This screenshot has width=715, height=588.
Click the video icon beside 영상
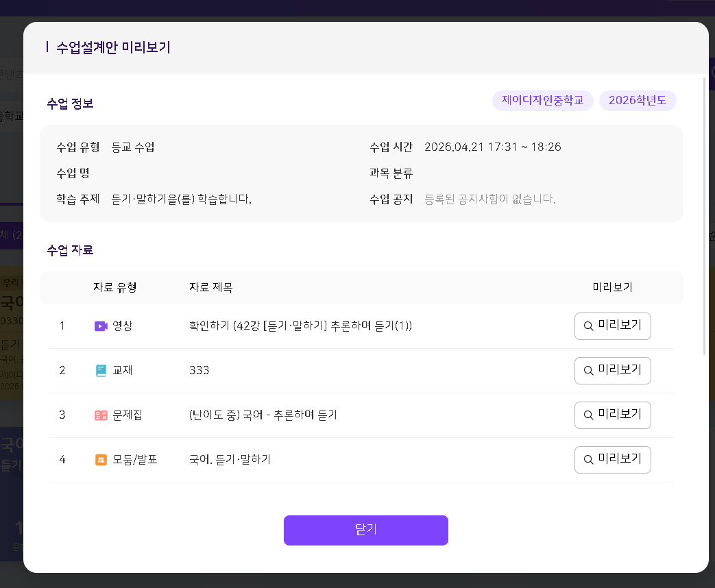(101, 326)
